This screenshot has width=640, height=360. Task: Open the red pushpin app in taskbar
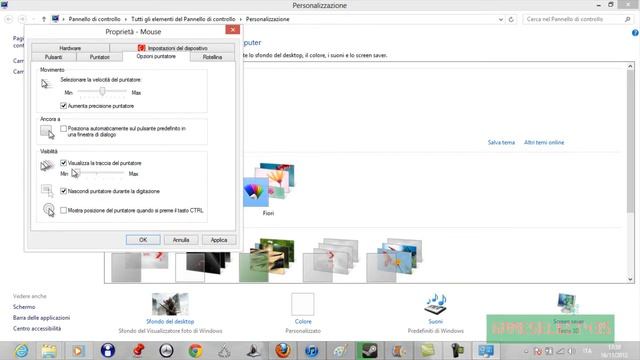pos(138,351)
